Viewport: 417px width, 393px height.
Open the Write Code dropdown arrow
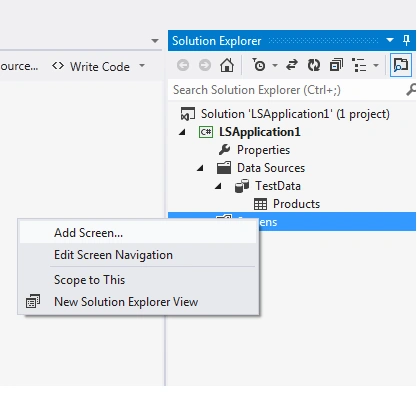pyautogui.click(x=142, y=66)
